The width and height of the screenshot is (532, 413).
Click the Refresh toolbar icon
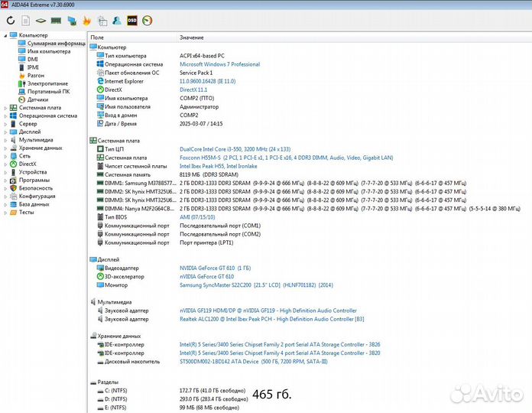coord(10,20)
